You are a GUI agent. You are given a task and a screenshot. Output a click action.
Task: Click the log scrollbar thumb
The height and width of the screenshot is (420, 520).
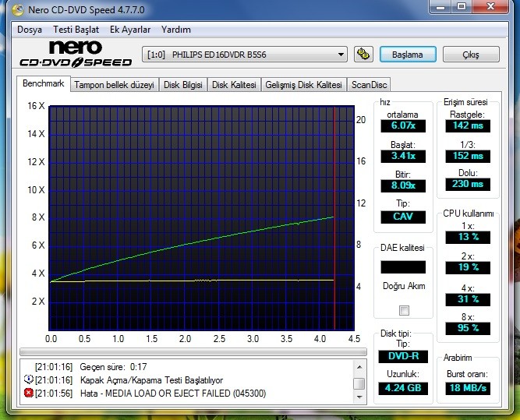pos(359,384)
